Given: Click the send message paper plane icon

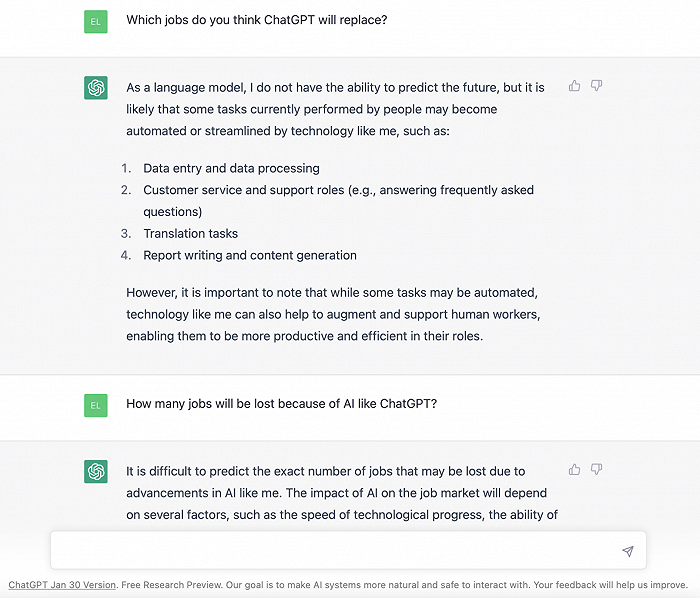Looking at the screenshot, I should click(628, 551).
